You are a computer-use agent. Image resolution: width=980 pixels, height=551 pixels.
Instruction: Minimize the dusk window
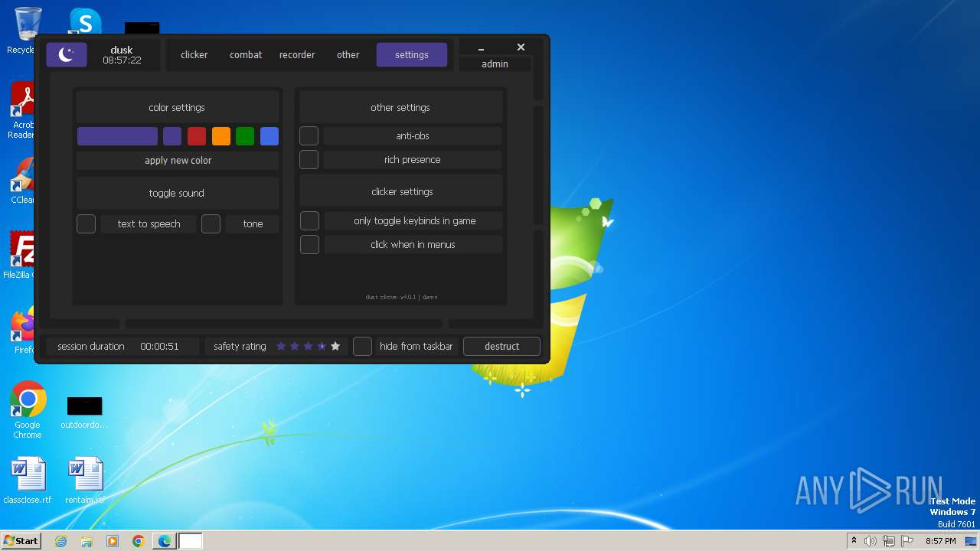(481, 48)
